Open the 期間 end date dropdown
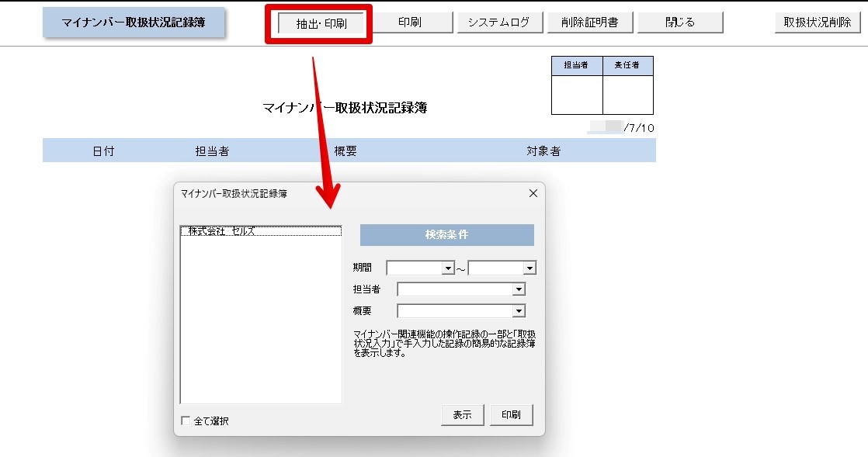Screen dimensions: 868x457 coord(529,268)
